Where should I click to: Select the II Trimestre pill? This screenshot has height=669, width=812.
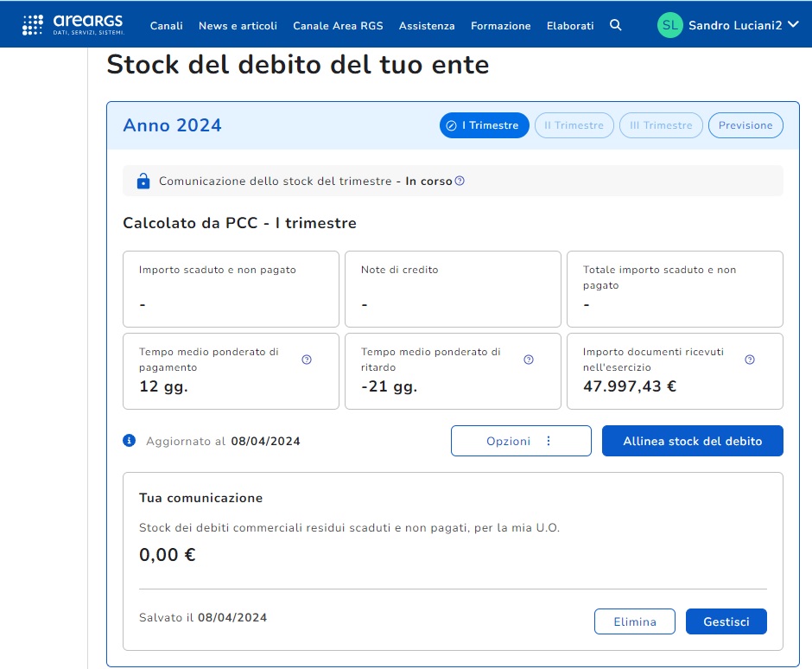574,125
